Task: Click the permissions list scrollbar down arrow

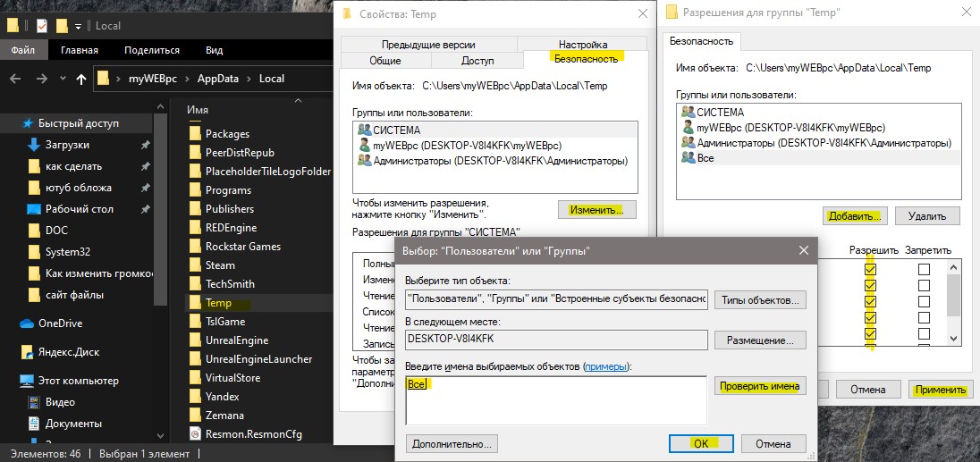Action: coord(953,338)
